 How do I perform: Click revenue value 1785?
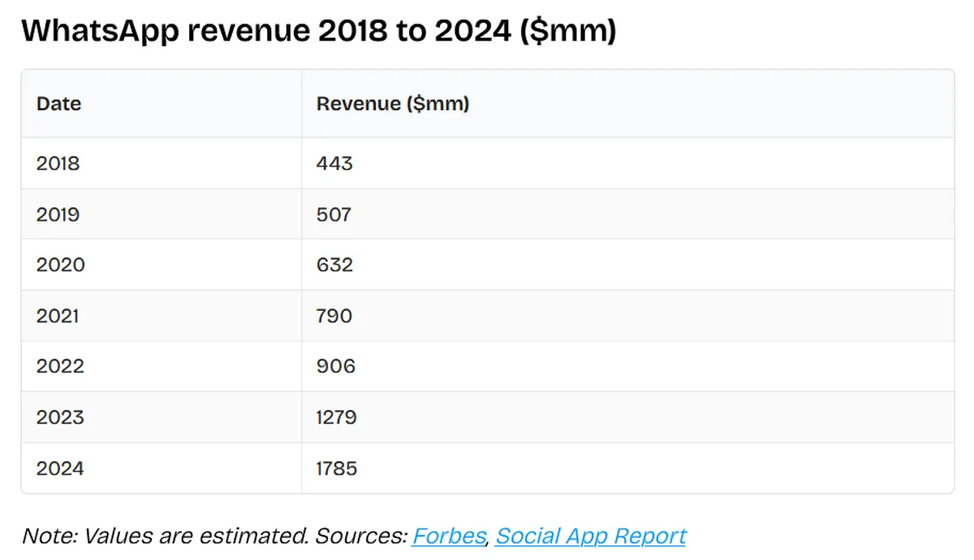(337, 468)
